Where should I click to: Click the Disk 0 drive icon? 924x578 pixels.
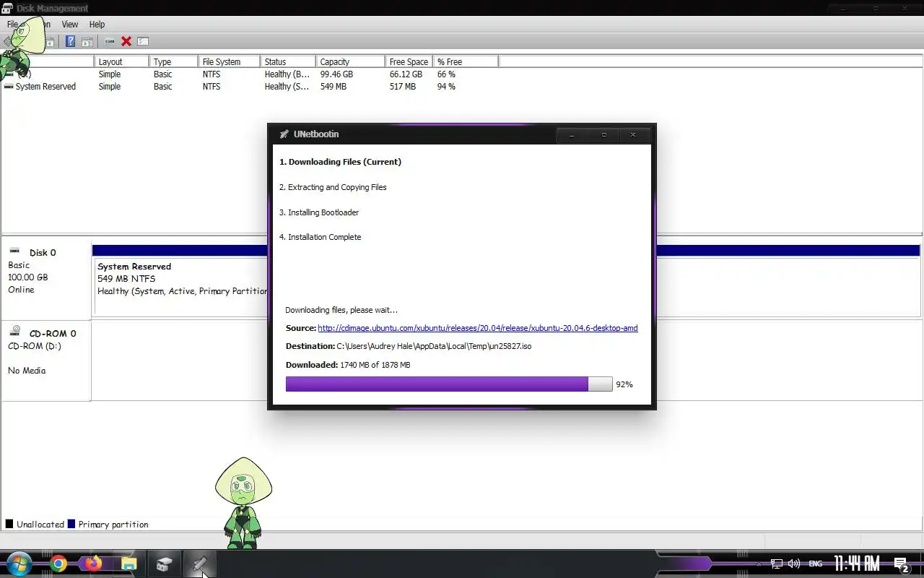(14, 250)
